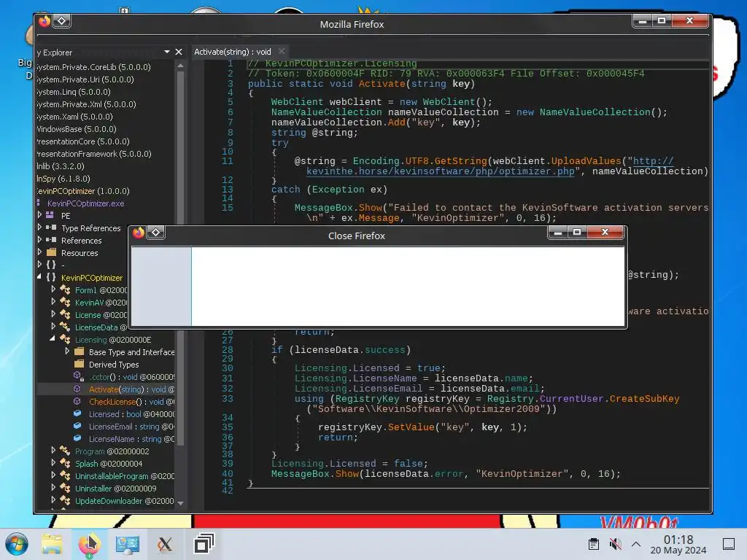Select the Licensed : bool field
The height and width of the screenshot is (560, 747).
tap(131, 414)
